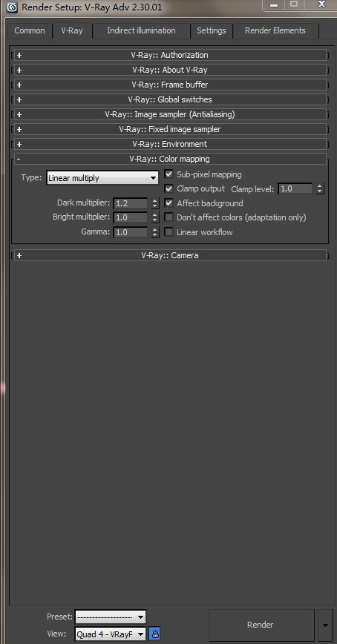Expand the V-Ray:: Image sampler (Antialiasing) rollout icon

click(x=19, y=114)
